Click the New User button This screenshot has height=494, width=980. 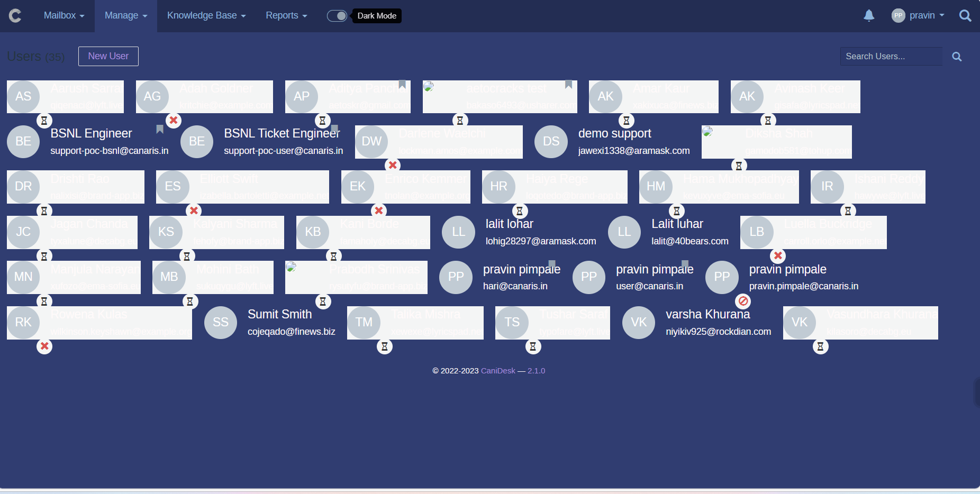point(108,56)
